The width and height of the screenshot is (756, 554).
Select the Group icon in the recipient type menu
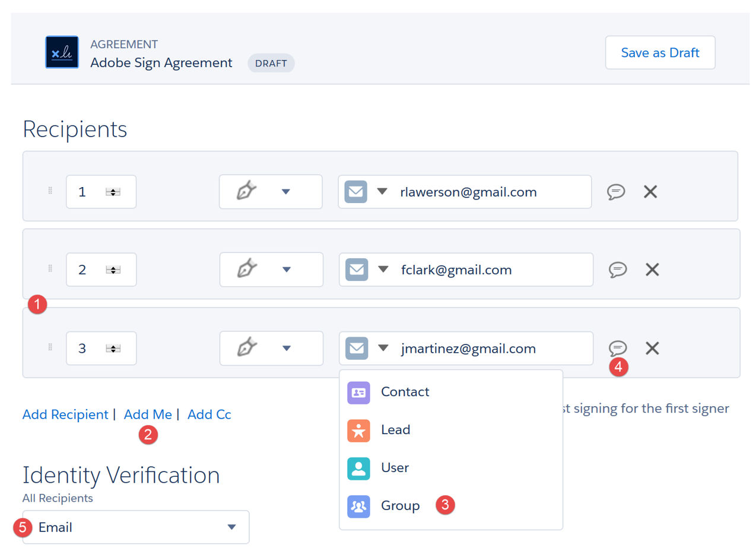click(358, 506)
